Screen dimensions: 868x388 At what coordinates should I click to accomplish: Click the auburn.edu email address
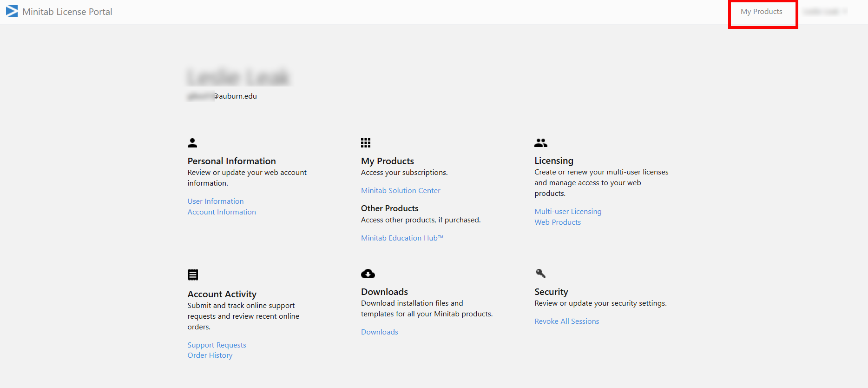222,96
